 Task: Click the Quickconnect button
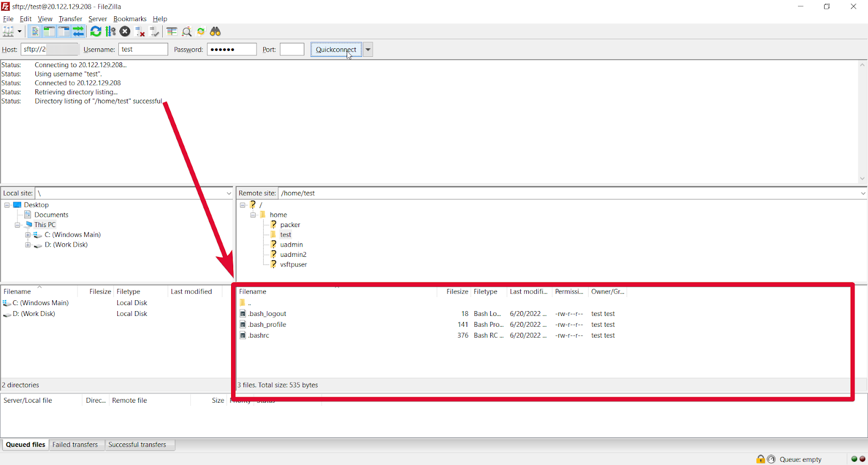[336, 49]
